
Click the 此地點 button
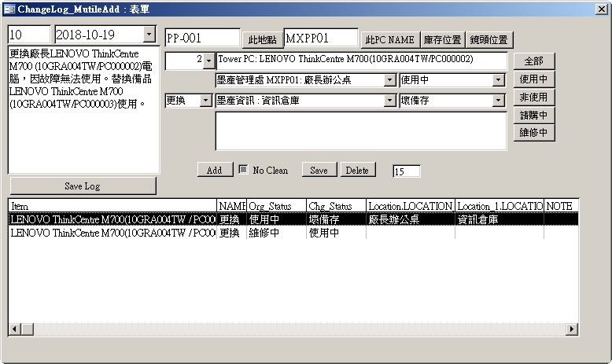point(262,40)
